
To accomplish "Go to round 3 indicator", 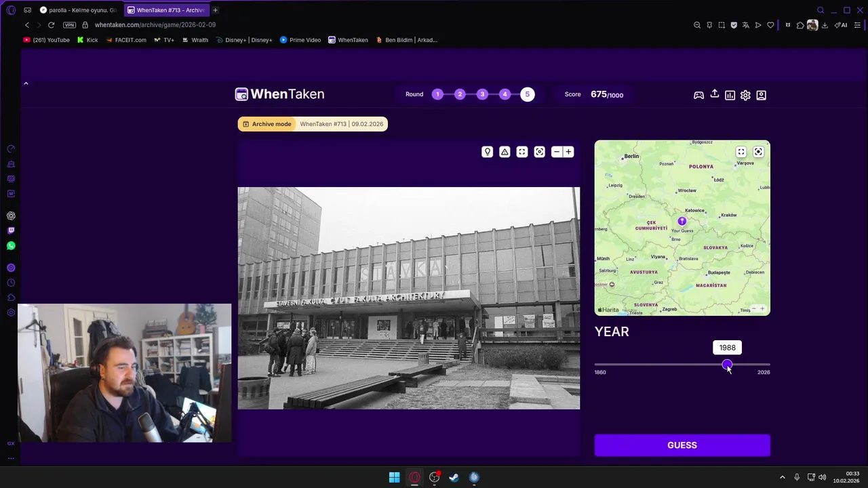I will [x=482, y=94].
